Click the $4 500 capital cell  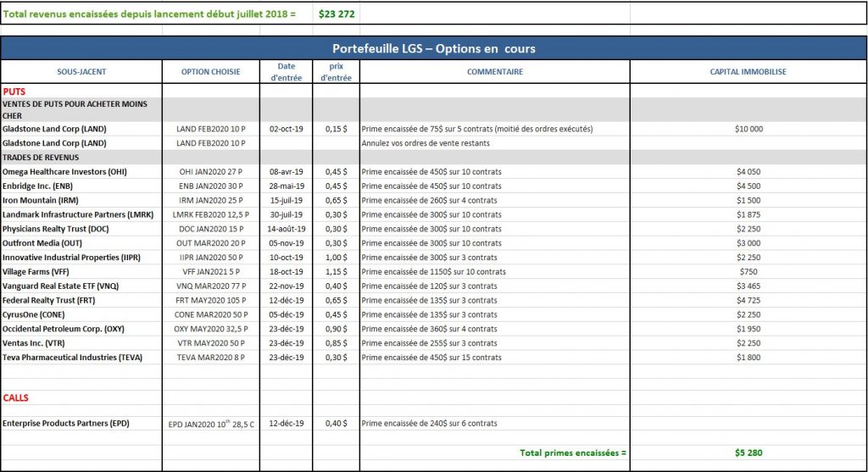(x=748, y=186)
